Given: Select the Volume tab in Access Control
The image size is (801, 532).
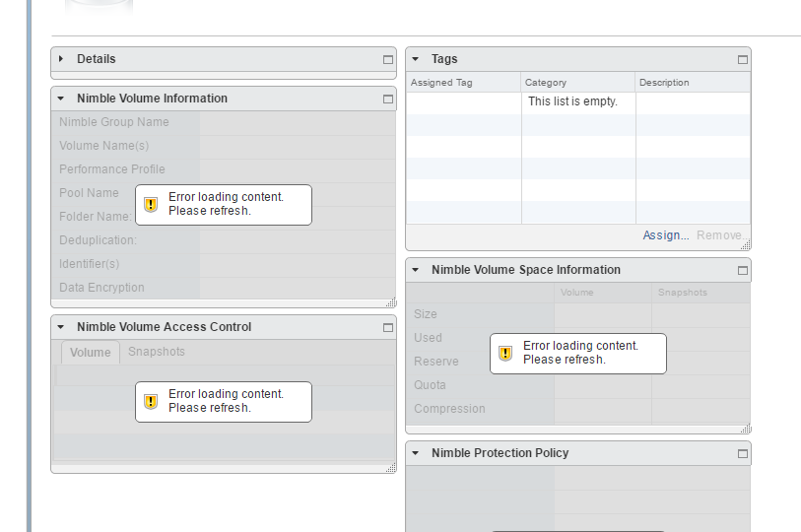Looking at the screenshot, I should (x=91, y=352).
